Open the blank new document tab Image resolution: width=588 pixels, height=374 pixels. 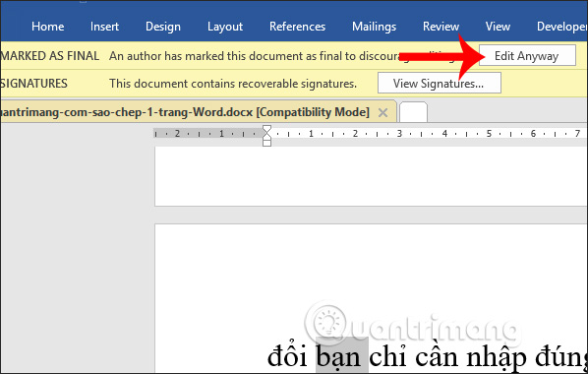(x=413, y=112)
